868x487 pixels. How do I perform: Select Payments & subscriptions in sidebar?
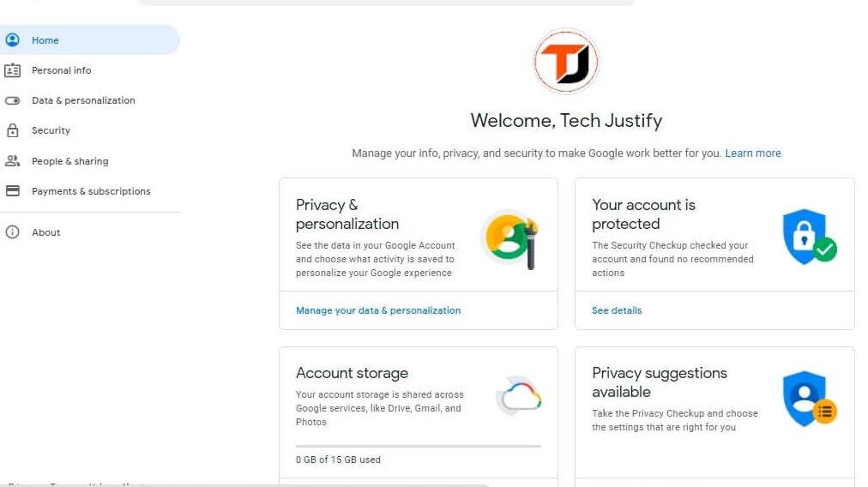click(x=91, y=191)
